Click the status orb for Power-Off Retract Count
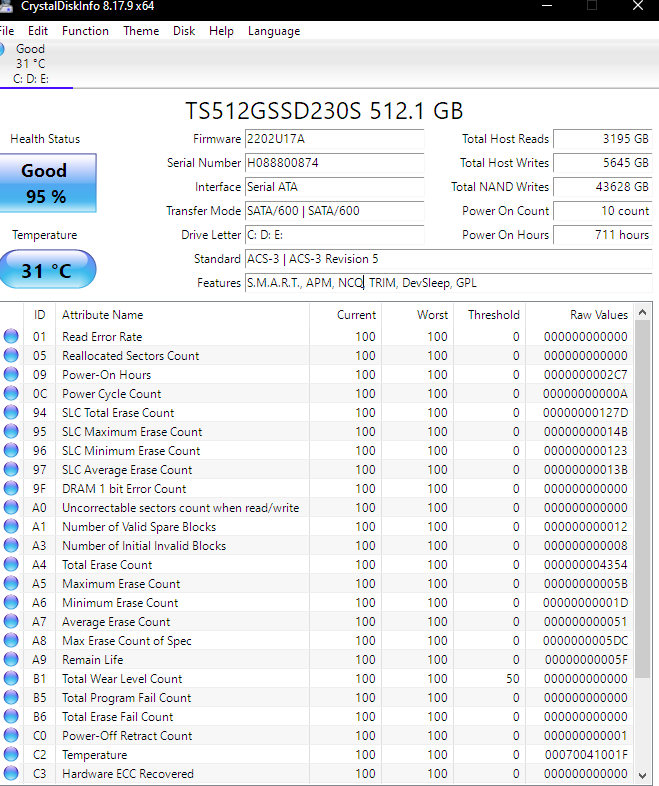Image resolution: width=659 pixels, height=786 pixels. pos(11,736)
